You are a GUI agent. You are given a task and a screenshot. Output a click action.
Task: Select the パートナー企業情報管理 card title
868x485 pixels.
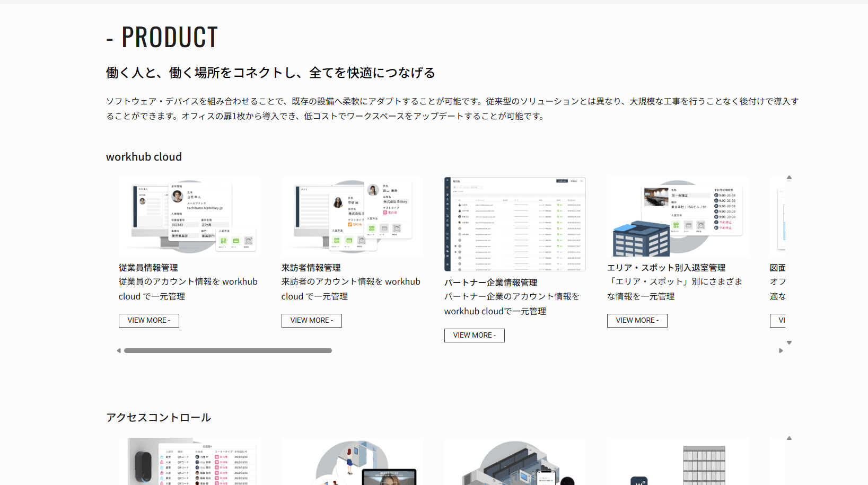(491, 283)
